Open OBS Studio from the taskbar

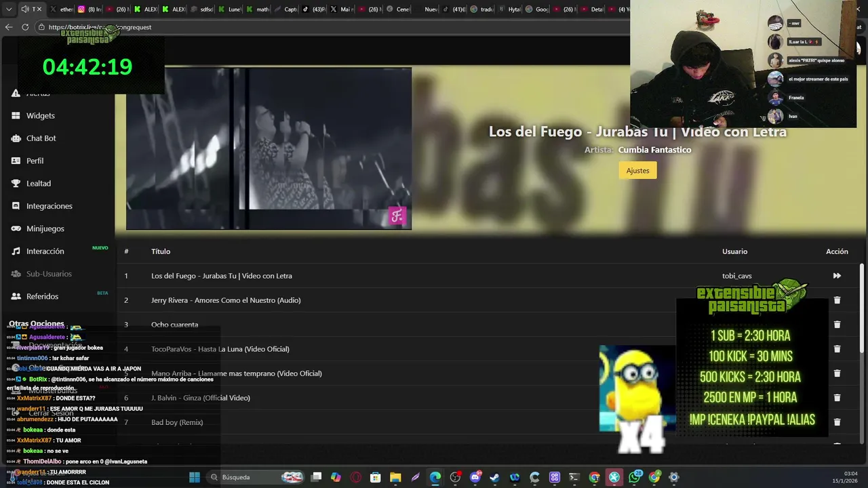455,477
